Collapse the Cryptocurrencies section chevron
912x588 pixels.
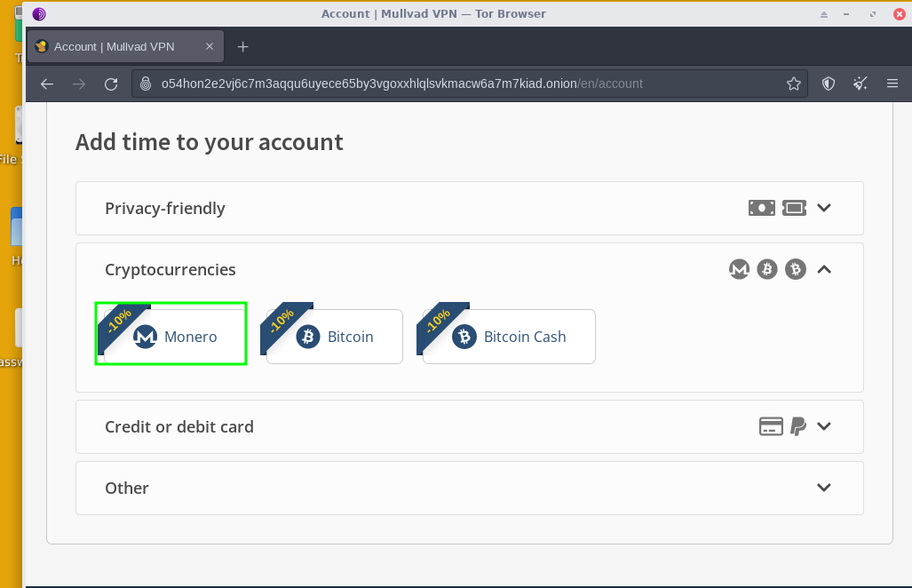click(823, 269)
